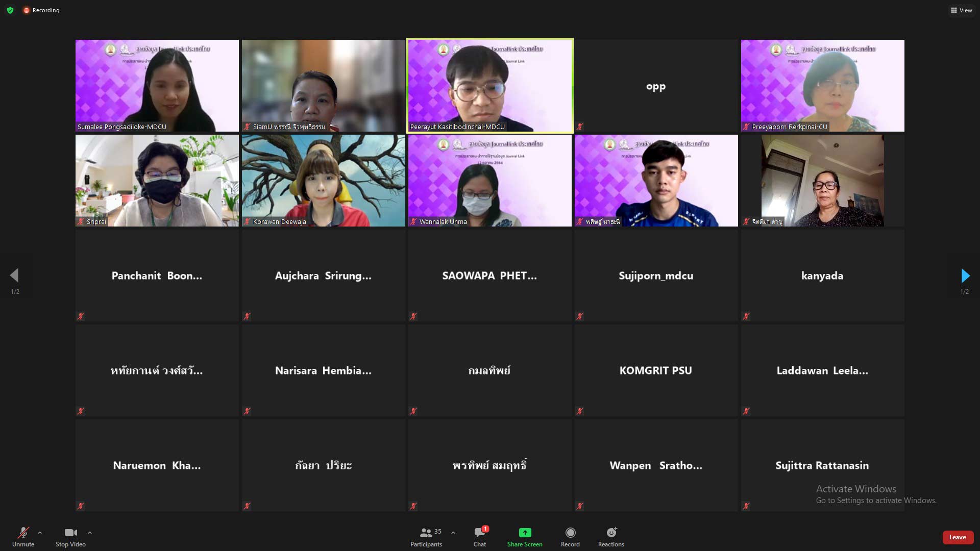
Task: Expand video options arrow beside Stop Video
Action: [x=90, y=533]
